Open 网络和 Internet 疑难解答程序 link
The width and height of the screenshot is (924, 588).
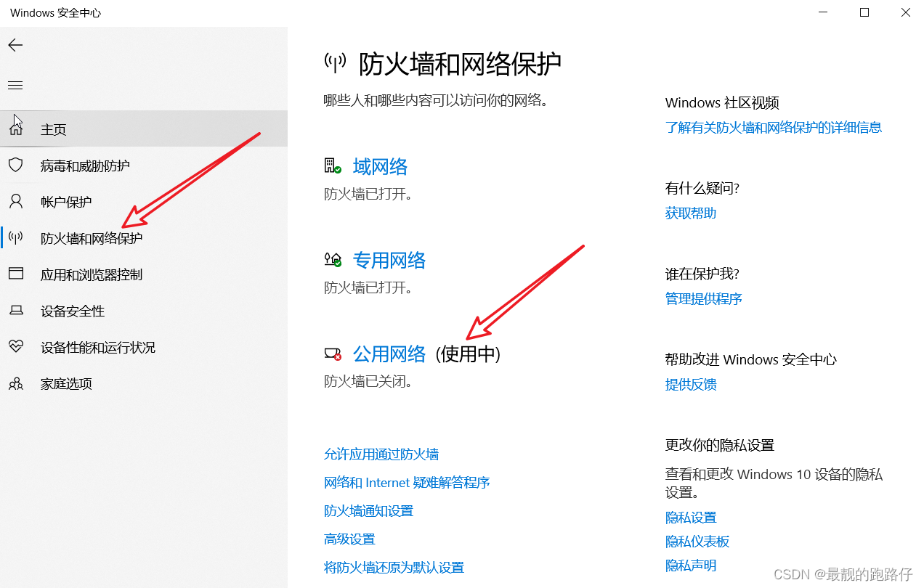[x=407, y=483]
